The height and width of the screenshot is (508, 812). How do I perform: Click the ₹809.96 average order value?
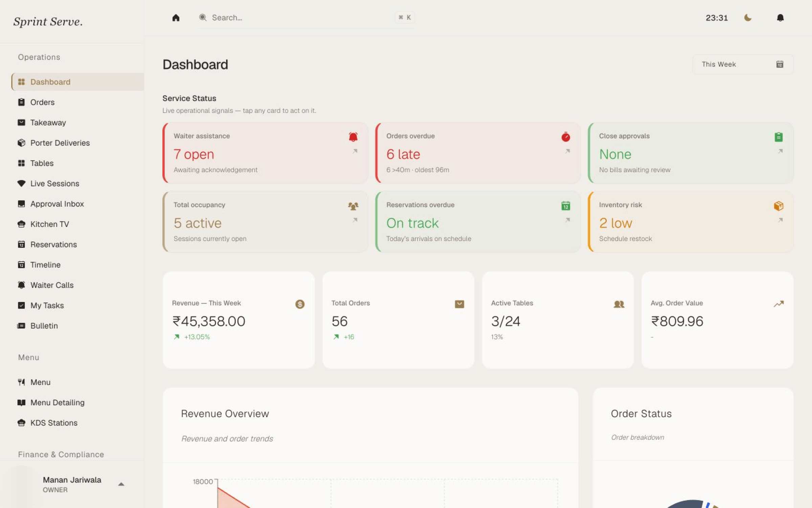[x=677, y=321]
